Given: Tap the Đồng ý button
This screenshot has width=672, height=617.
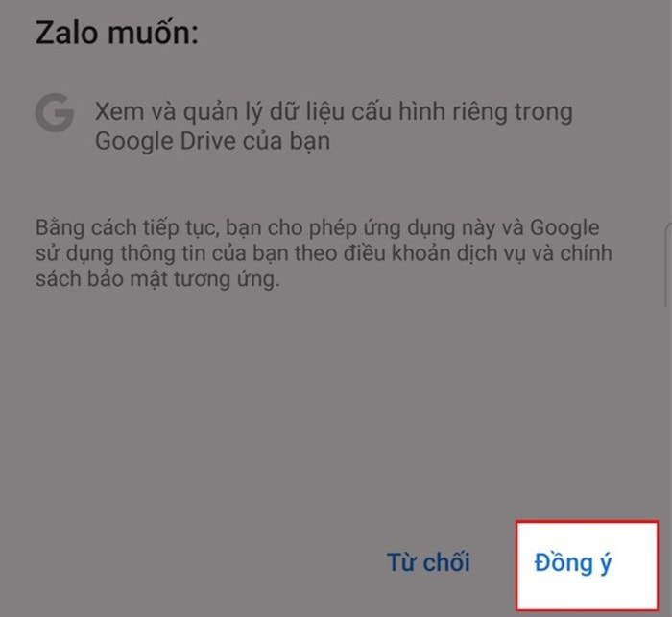Looking at the screenshot, I should tap(573, 563).
